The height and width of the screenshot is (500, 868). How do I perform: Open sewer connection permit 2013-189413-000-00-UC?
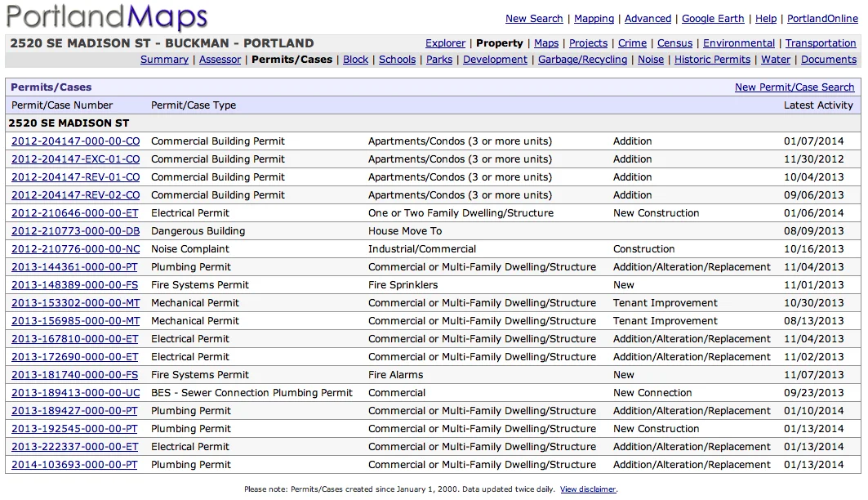(x=75, y=393)
